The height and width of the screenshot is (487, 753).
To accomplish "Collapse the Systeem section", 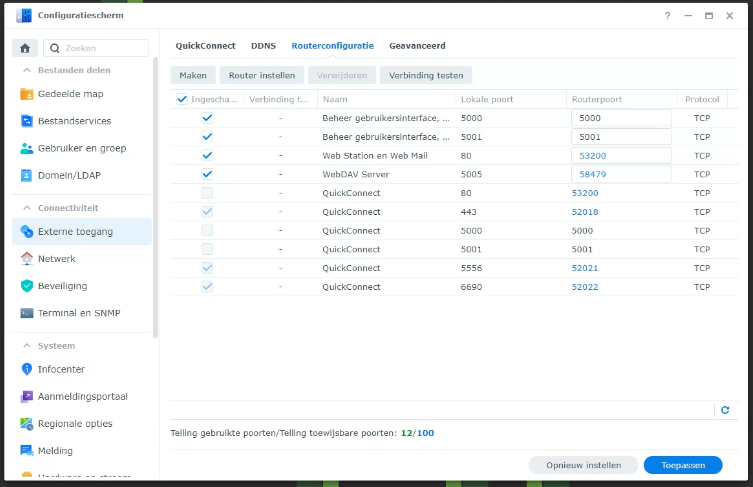I will tap(27, 346).
